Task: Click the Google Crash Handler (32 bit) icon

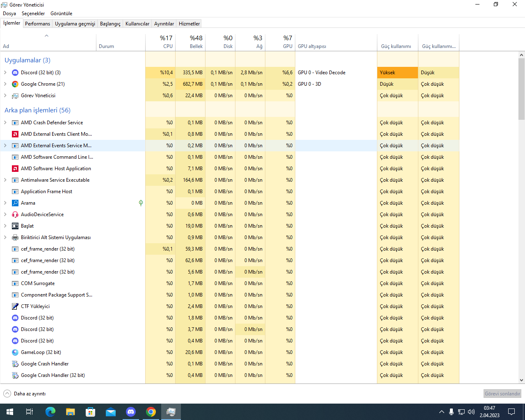Action: coord(15,375)
